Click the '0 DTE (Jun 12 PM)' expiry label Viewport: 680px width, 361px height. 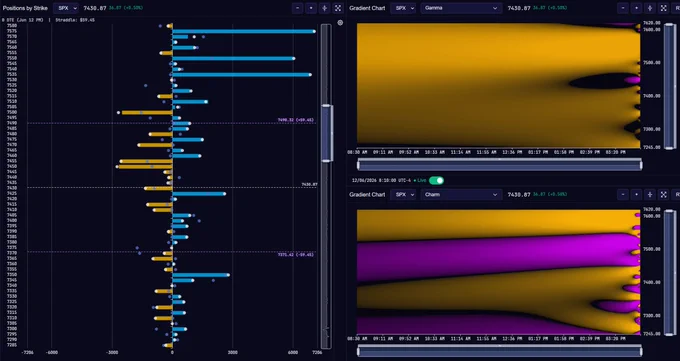point(23,20)
